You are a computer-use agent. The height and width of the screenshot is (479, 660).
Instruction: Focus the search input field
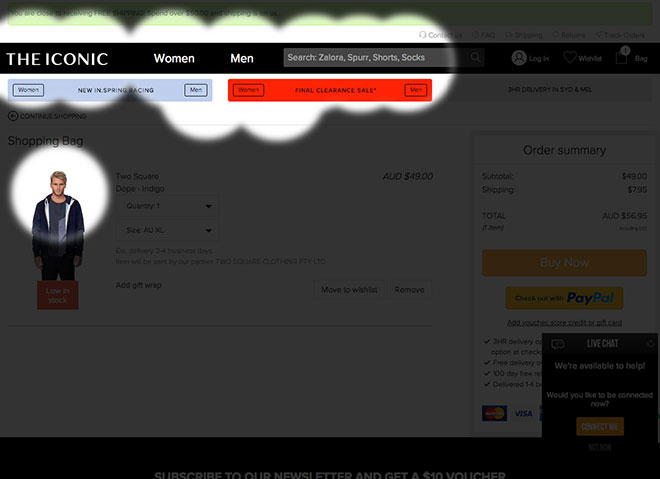(x=376, y=58)
